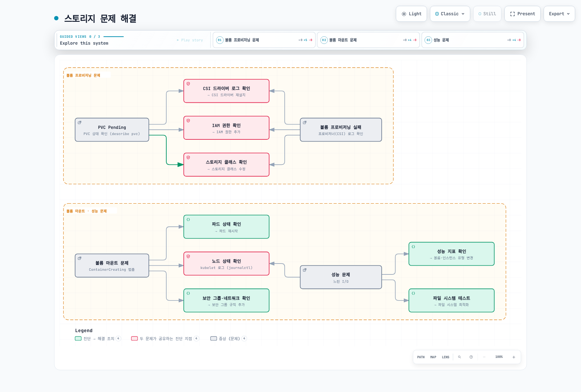Click the code-brackets icon on 파일 시스템 테스트
The image size is (581, 392).
click(x=413, y=293)
